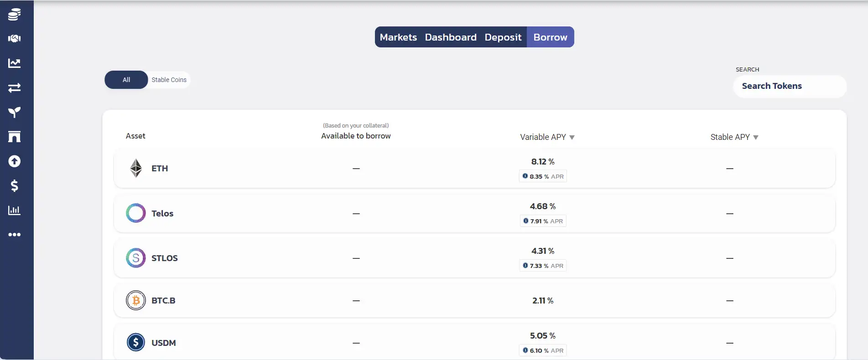
Task: Open the sprout farming icon
Action: 14,112
